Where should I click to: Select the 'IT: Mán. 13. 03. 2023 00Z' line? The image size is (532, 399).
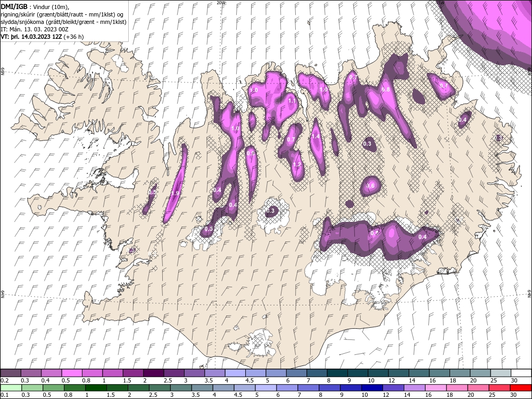tap(35, 29)
